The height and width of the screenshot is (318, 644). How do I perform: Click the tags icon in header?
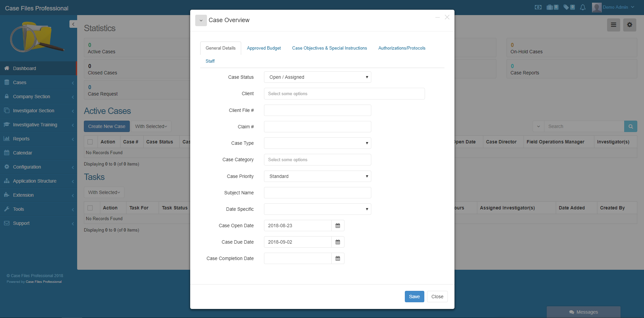coord(566,7)
